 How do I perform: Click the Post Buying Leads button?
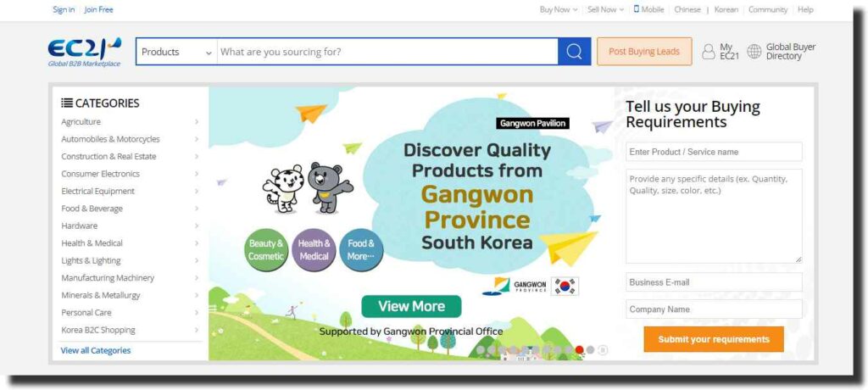tap(644, 52)
